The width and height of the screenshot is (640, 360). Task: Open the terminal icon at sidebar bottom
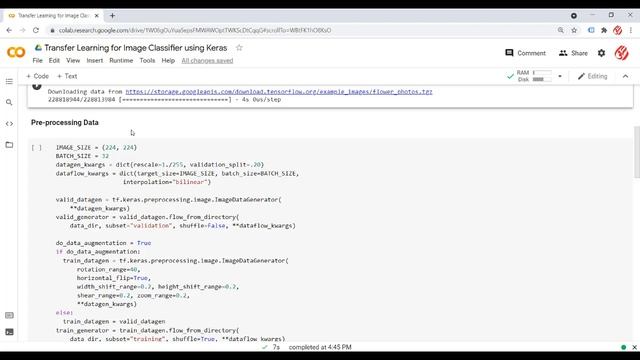pyautogui.click(x=9, y=332)
